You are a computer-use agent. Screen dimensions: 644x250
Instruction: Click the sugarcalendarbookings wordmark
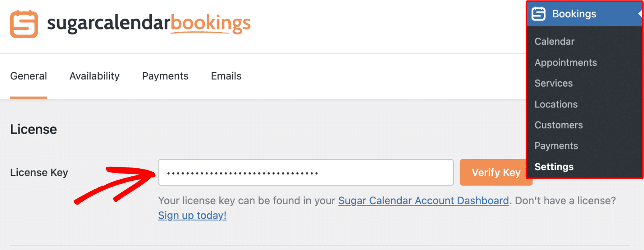149,23
